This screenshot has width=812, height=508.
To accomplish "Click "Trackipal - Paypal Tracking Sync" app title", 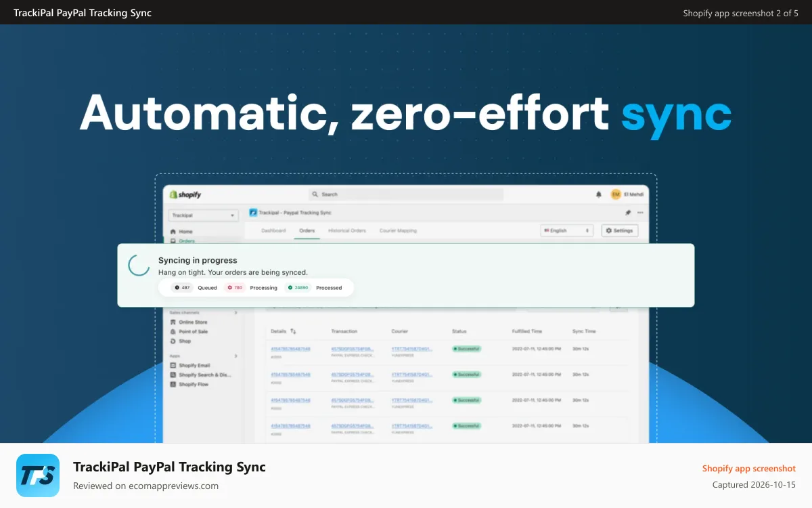I will coord(295,213).
